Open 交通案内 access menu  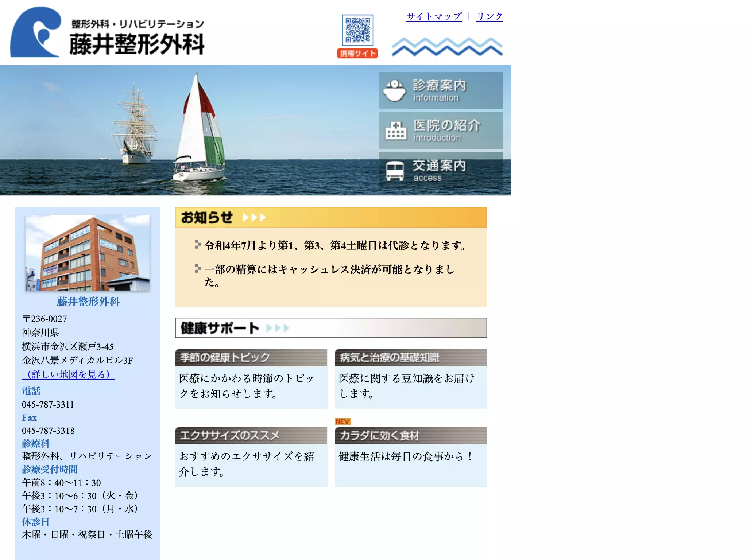[441, 171]
